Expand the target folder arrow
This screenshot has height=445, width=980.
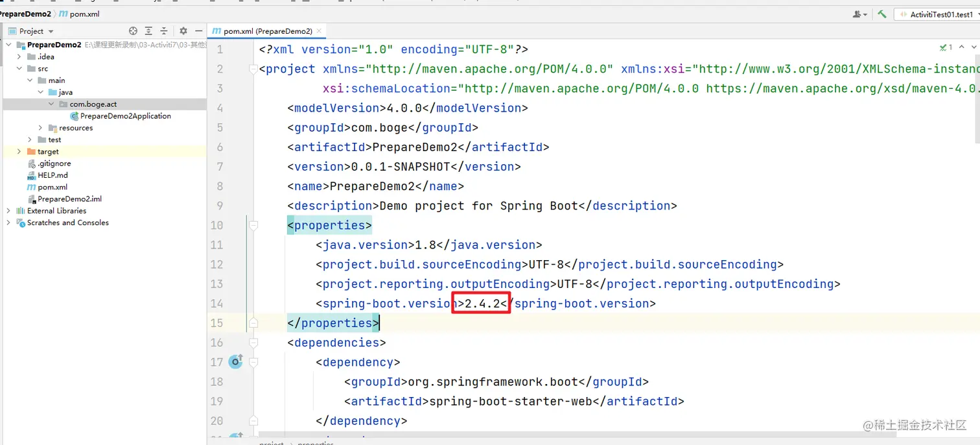[x=19, y=151]
